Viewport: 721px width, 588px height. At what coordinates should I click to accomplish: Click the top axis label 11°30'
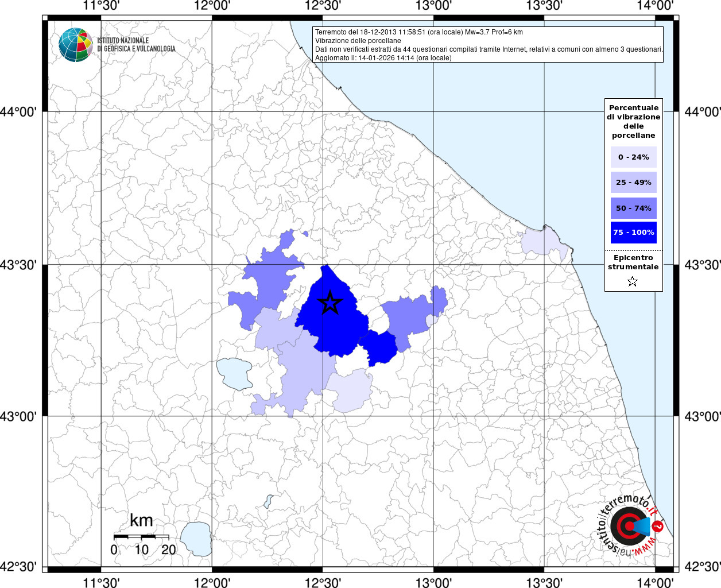pyautogui.click(x=102, y=6)
